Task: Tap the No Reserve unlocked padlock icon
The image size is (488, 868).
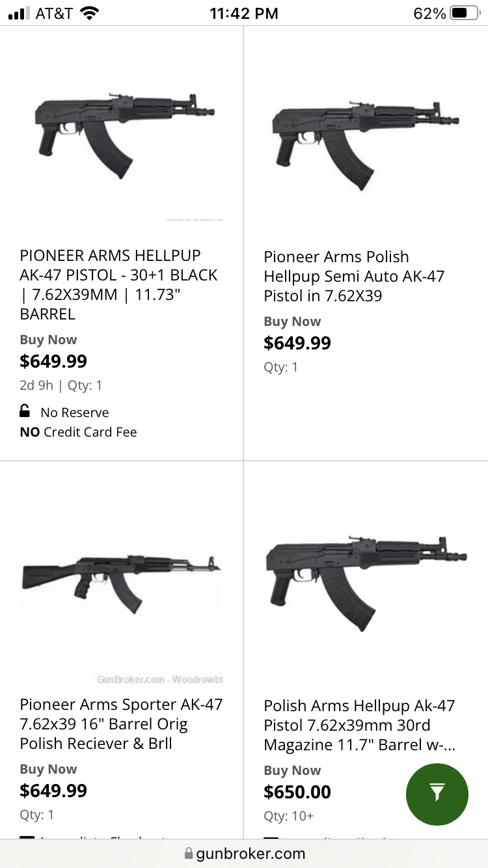Action: coord(25,411)
